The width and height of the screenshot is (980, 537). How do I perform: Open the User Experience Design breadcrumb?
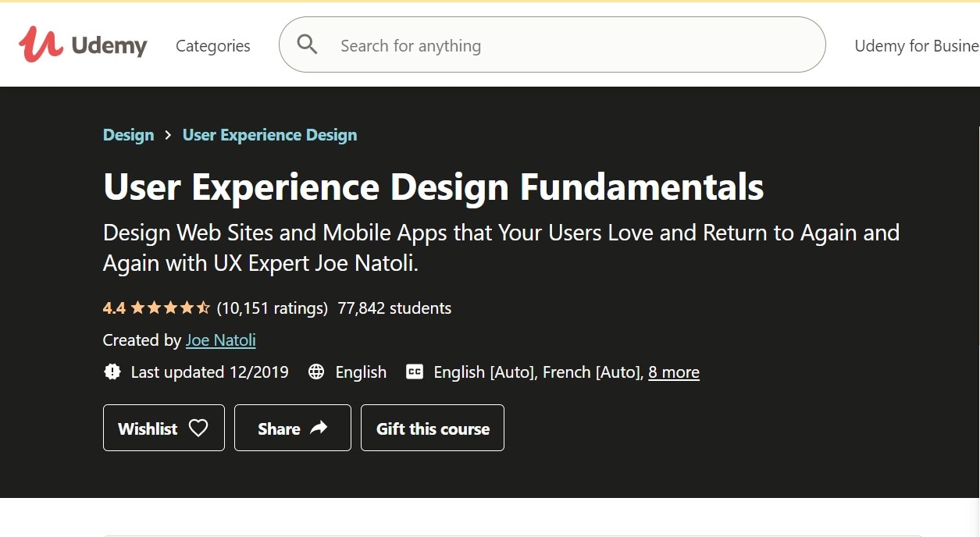[269, 135]
